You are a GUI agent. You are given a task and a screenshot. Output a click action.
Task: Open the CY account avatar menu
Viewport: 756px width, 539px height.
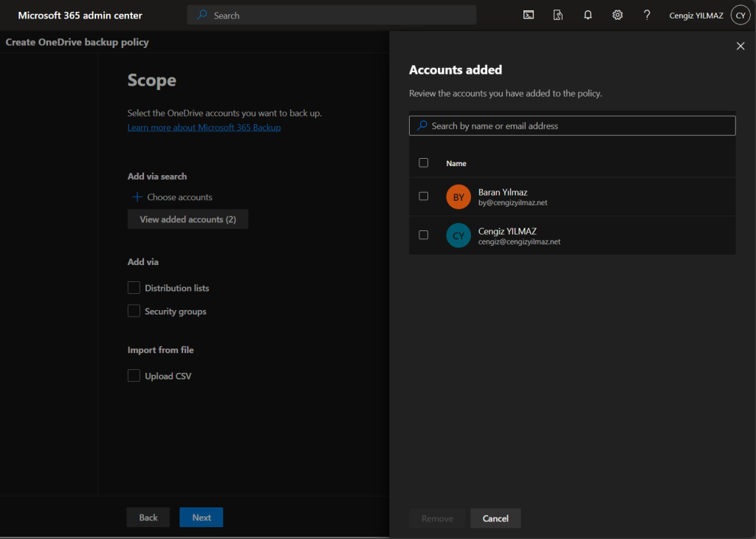pyautogui.click(x=740, y=16)
